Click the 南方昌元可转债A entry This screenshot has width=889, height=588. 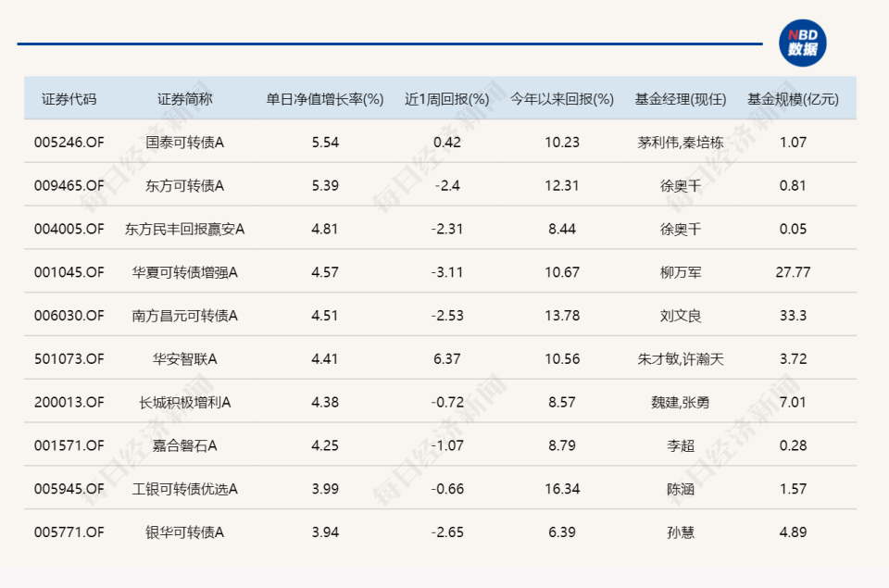185,315
